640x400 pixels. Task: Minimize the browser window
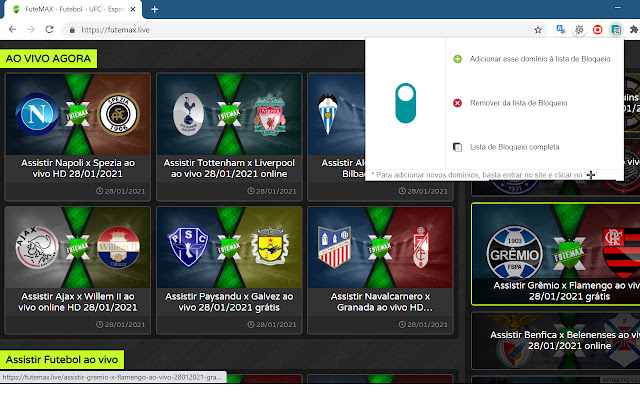618,7
